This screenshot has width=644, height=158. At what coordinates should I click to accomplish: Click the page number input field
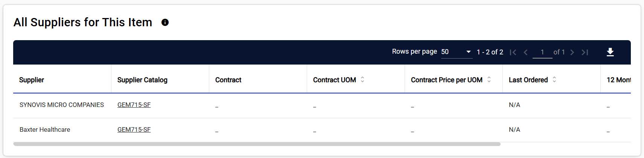(x=542, y=52)
